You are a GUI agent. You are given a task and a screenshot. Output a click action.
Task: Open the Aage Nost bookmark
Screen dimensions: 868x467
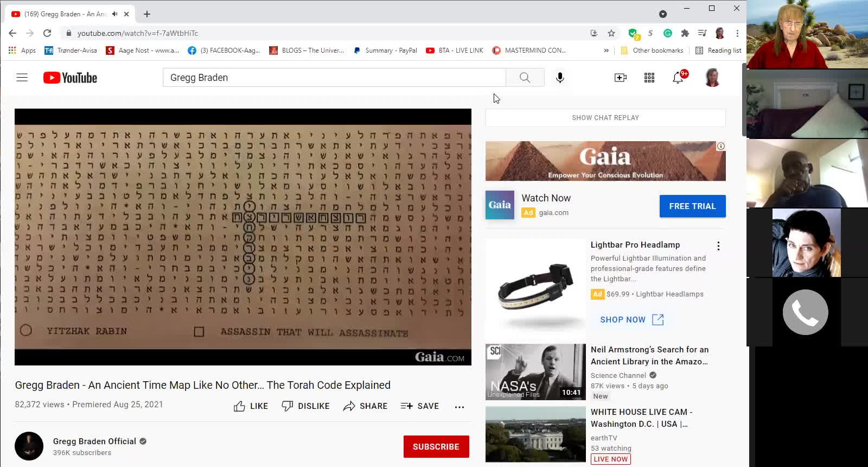(142, 51)
